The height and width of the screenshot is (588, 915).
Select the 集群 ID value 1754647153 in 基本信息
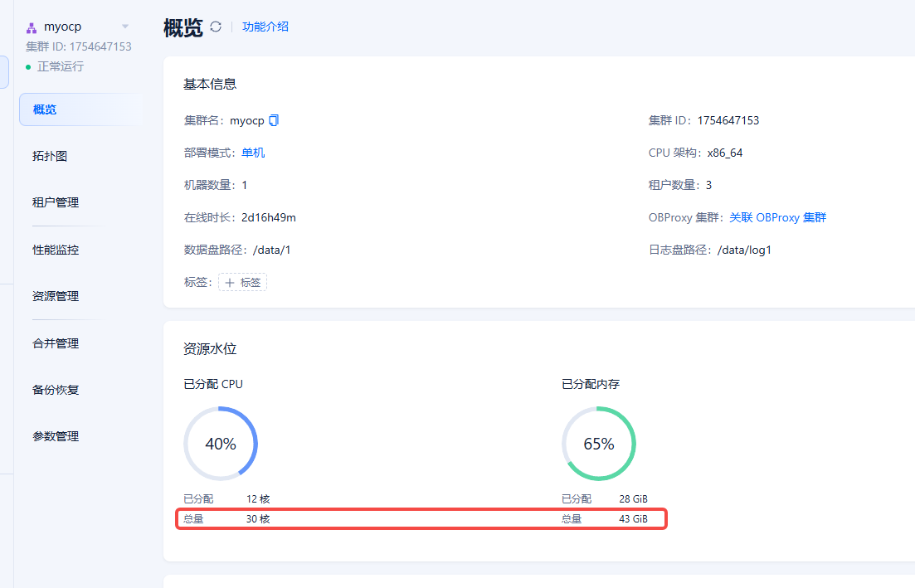[728, 121]
